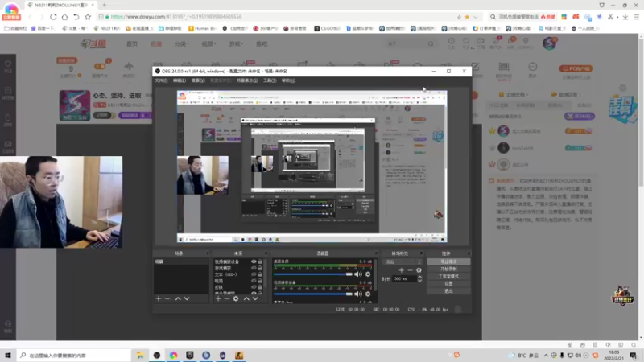The height and width of the screenshot is (362, 644).
Task: Open source properties gear in Sources panel
Action: (x=236, y=298)
